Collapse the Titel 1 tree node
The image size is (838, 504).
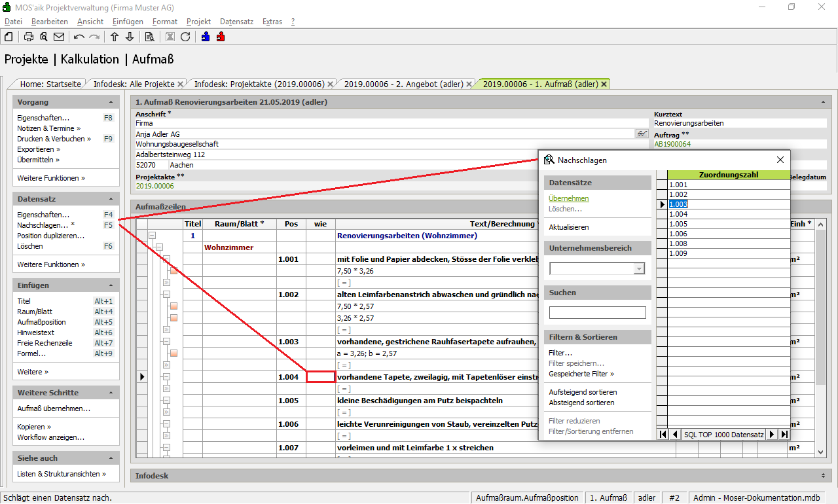152,236
